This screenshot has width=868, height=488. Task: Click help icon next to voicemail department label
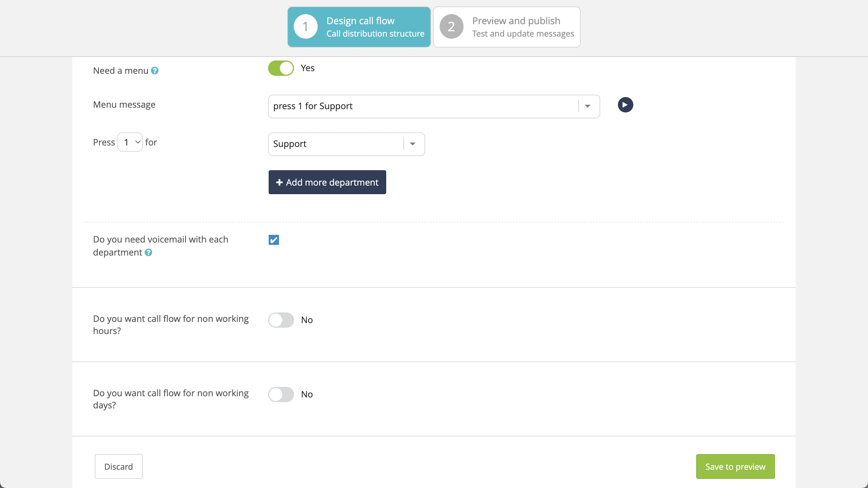(x=148, y=252)
